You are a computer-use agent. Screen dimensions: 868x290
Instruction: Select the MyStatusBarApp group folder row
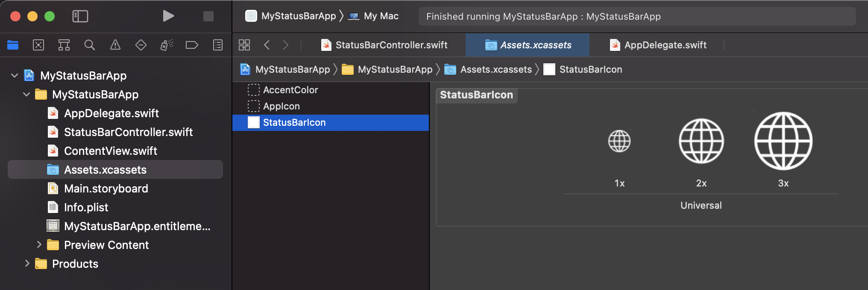pyautogui.click(x=87, y=95)
